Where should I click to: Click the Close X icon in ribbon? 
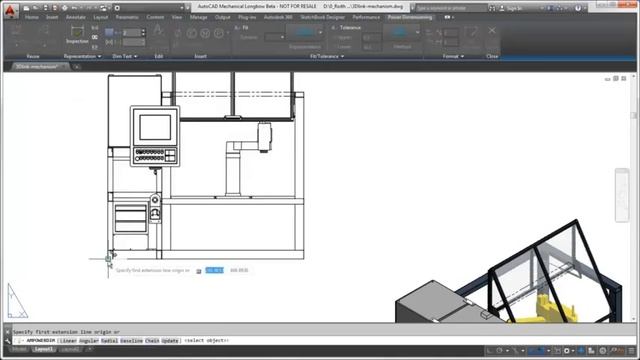(492, 30)
